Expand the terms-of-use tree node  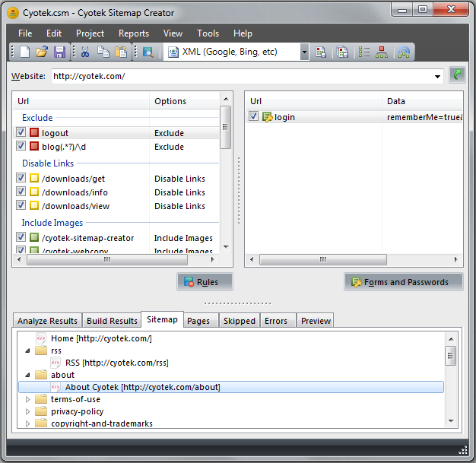click(x=27, y=399)
